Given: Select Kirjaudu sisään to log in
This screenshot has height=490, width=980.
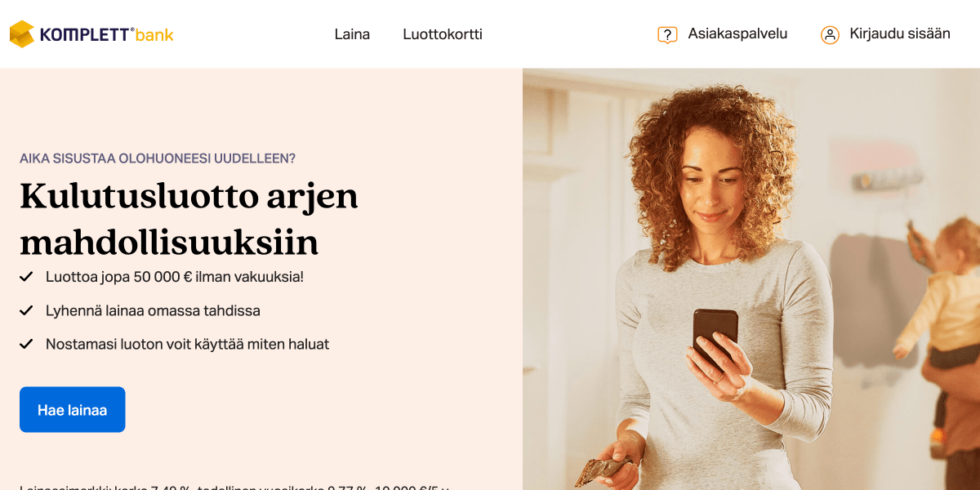Looking at the screenshot, I should coord(900,33).
